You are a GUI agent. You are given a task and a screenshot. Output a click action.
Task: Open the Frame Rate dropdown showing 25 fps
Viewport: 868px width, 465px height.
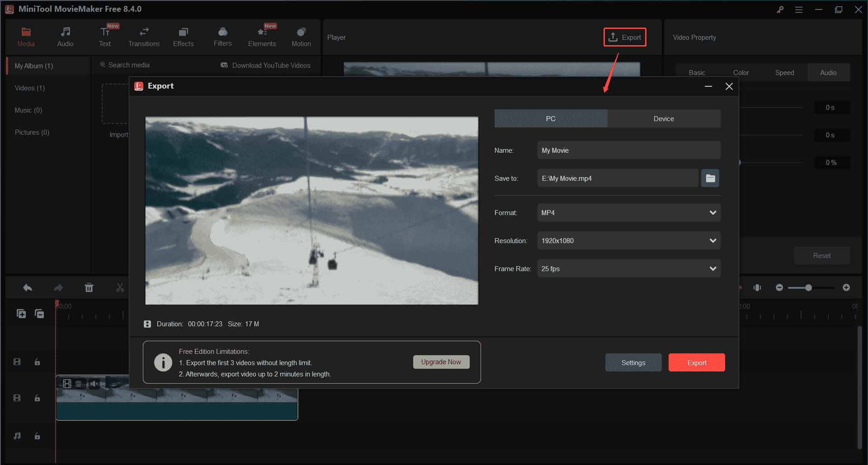click(629, 268)
